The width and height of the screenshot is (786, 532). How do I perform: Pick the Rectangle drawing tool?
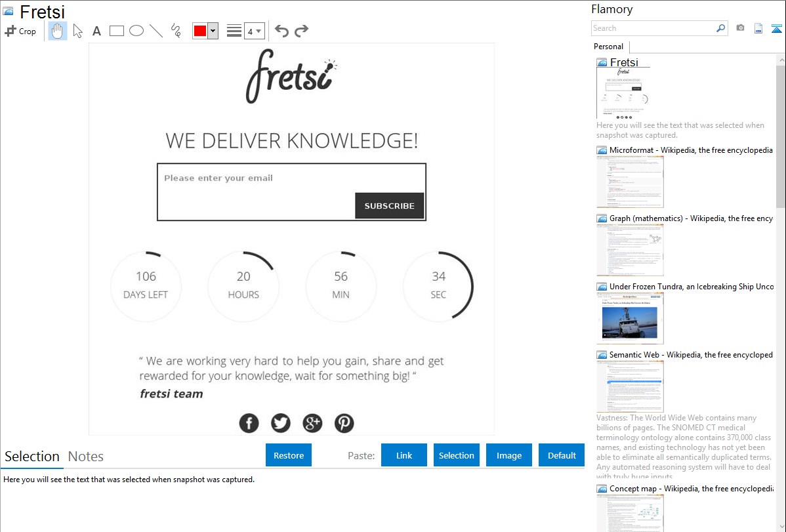pos(116,31)
